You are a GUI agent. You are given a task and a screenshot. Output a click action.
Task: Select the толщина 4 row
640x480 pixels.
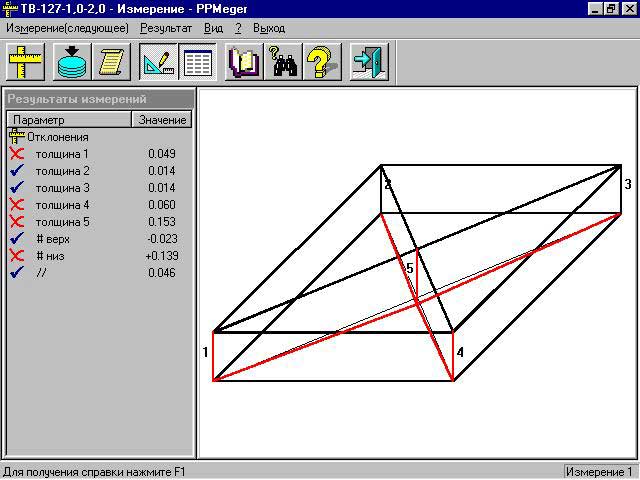tap(100, 204)
